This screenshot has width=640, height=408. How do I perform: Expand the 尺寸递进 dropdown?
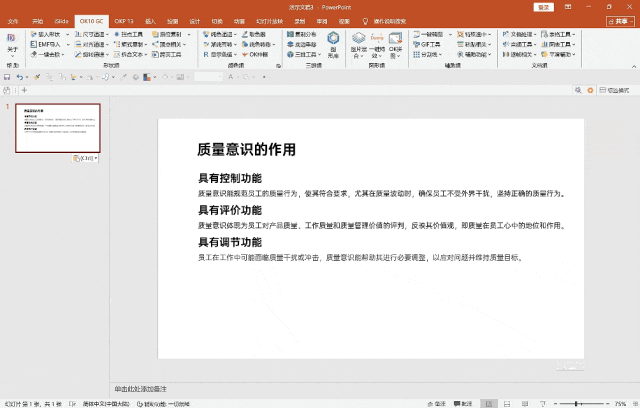point(107,34)
